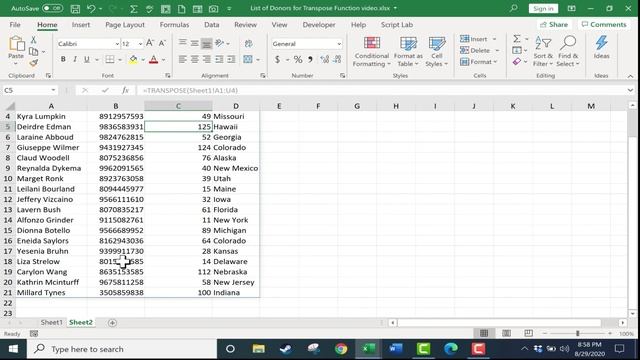The image size is (640, 360).
Task: Click the Insert Function fx icon
Action: pyautogui.click(x=125, y=90)
